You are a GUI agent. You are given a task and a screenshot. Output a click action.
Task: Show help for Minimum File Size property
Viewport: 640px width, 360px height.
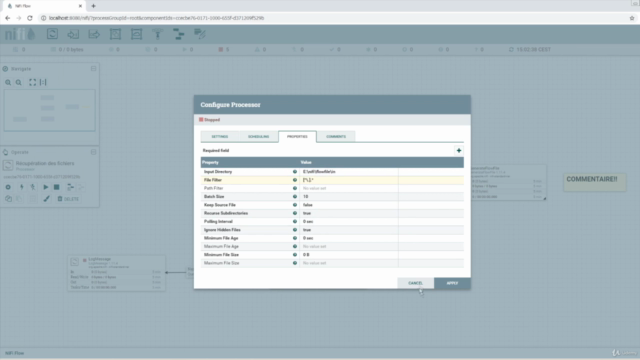[295, 255]
